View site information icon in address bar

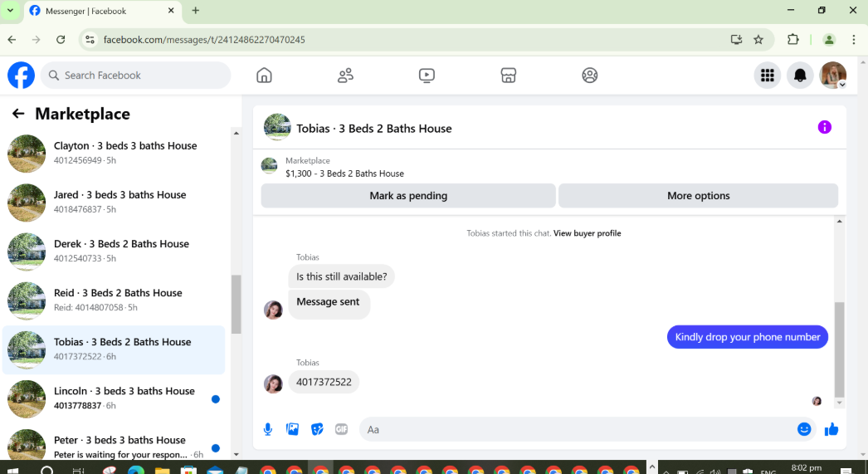[90, 39]
